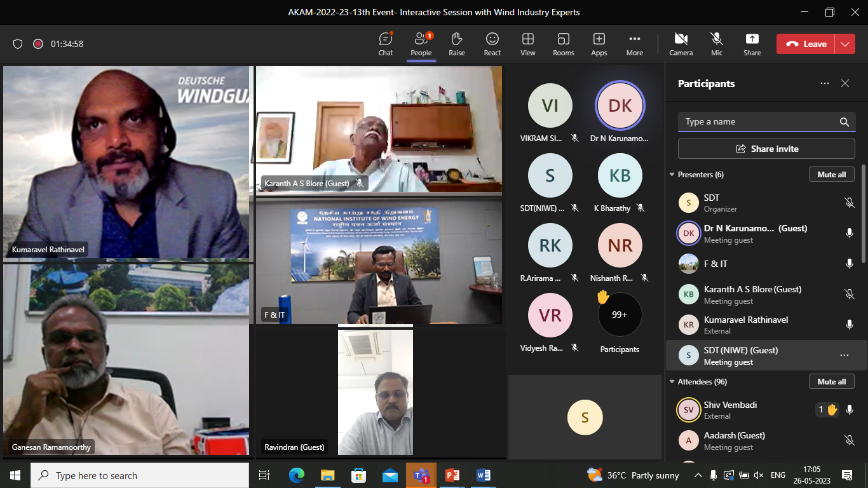Click Mute all for Presenters

coord(831,175)
